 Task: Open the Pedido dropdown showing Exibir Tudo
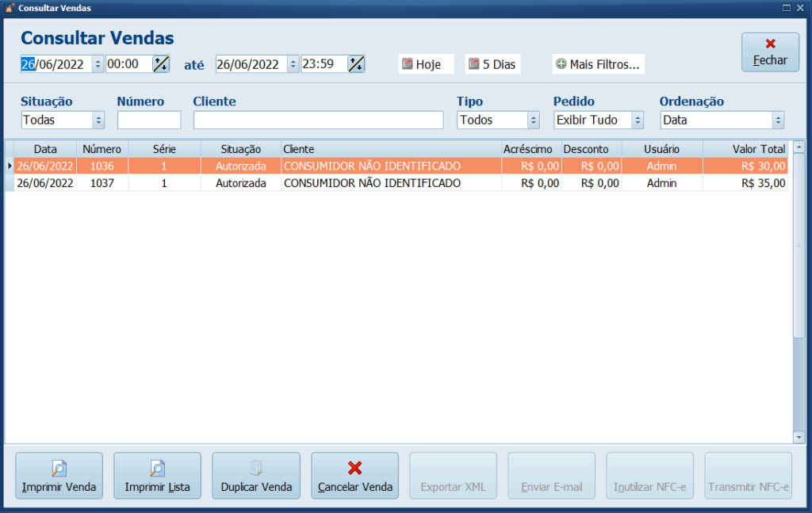[x=637, y=121]
